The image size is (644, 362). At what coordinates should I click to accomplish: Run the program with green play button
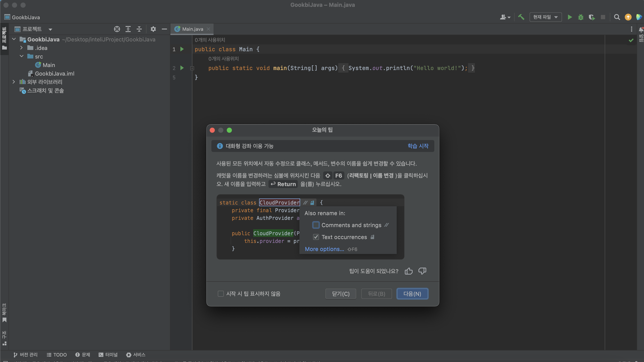click(570, 17)
